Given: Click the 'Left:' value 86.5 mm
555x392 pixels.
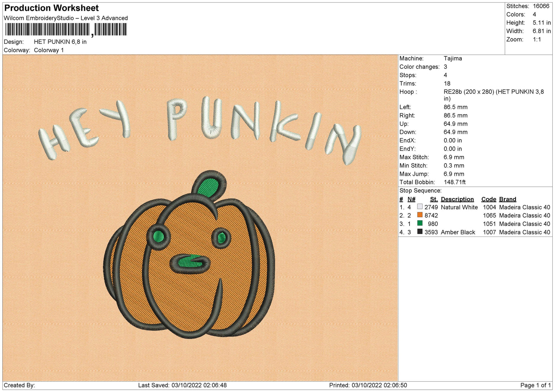Looking at the screenshot, I should tap(456, 107).
